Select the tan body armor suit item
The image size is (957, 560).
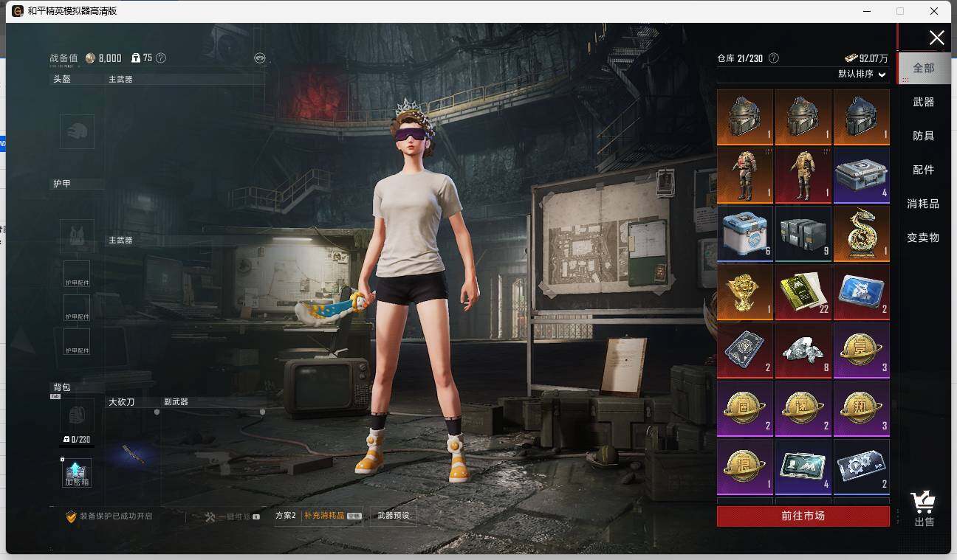click(x=803, y=175)
